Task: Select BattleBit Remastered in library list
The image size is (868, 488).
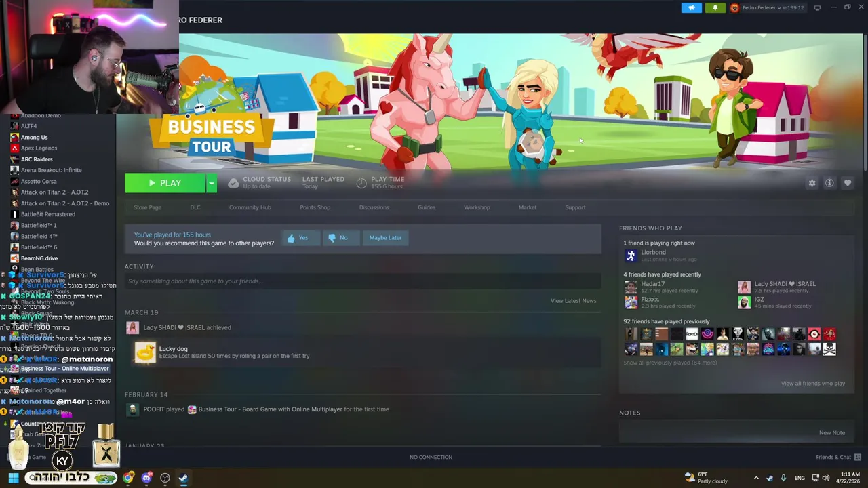Action: tap(47, 214)
